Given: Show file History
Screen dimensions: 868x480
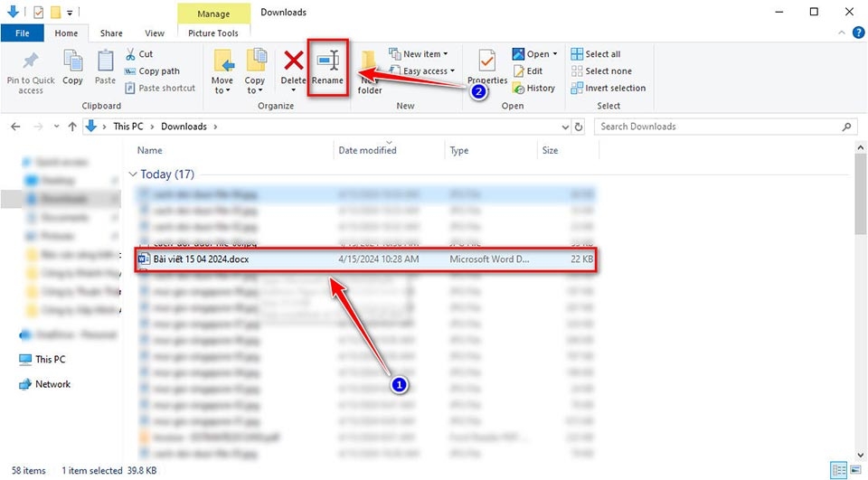Looking at the screenshot, I should point(534,88).
